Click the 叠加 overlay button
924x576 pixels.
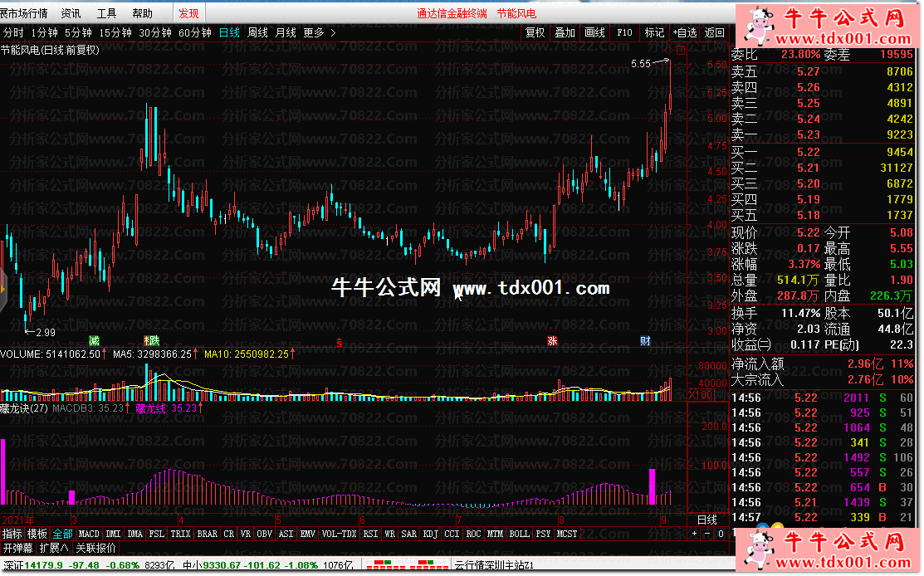click(565, 33)
